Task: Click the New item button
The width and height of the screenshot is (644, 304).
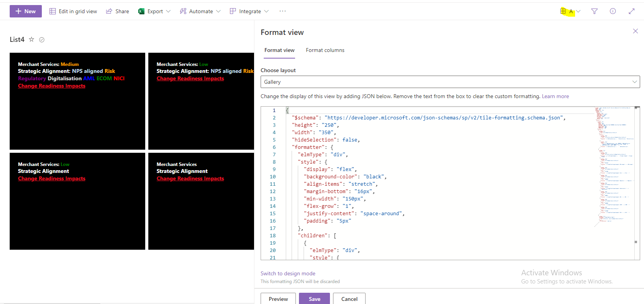Action: [x=26, y=11]
